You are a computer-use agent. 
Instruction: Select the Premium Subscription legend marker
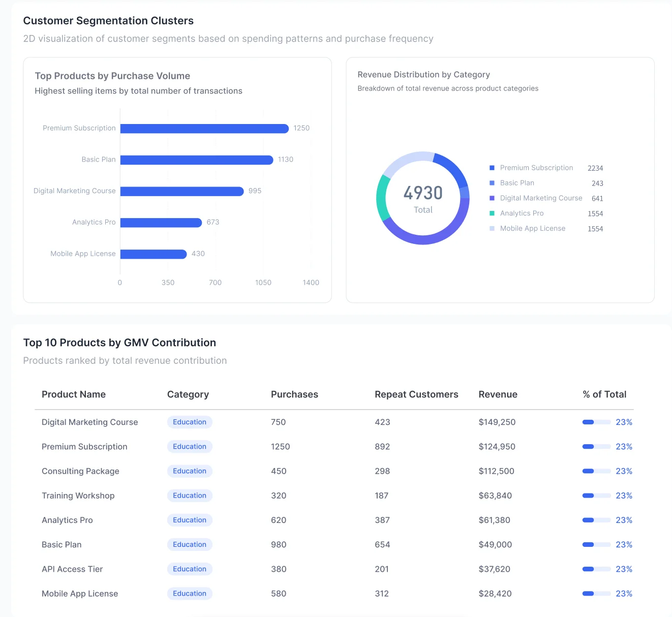(492, 168)
